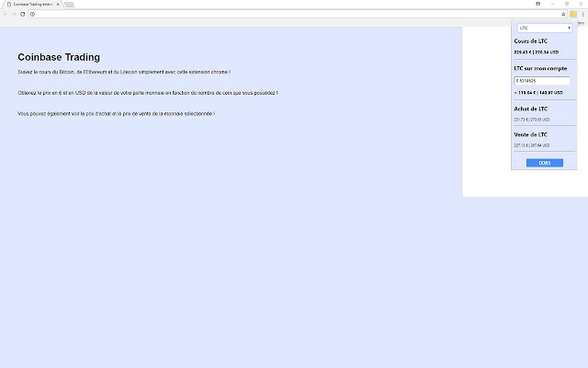This screenshot has width=588, height=368.
Task: Click the Chrome profile icon in title bar
Action: [540, 4]
